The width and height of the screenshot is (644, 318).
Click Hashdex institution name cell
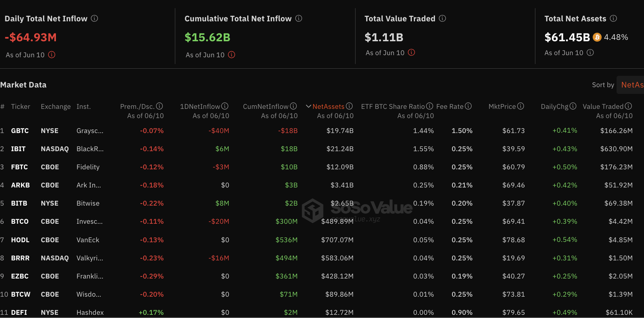click(x=90, y=312)
